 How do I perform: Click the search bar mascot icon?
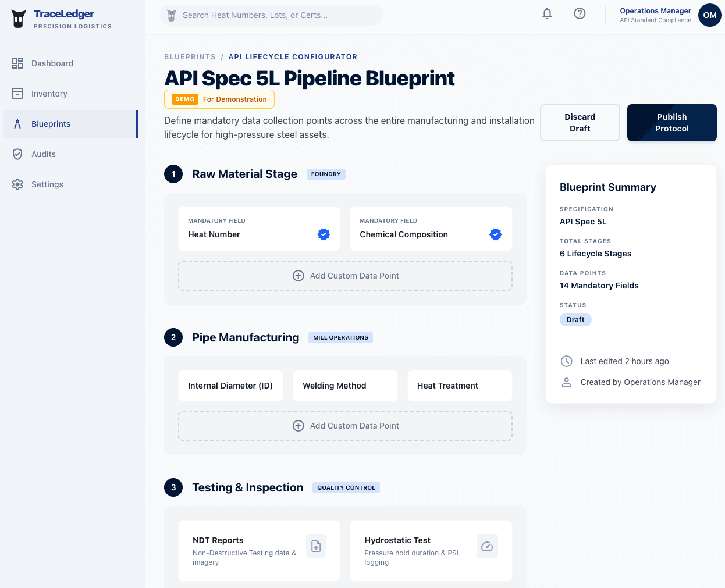[x=172, y=16]
